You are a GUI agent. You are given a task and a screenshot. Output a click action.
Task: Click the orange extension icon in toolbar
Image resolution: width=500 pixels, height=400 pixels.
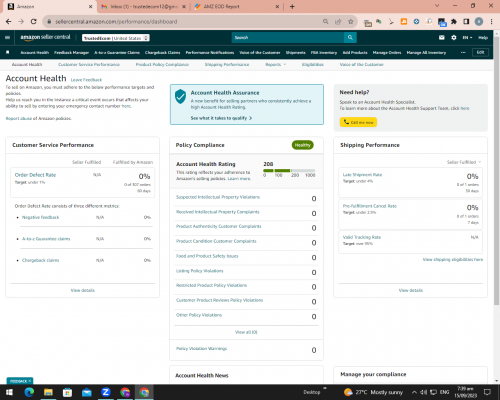coord(404,21)
